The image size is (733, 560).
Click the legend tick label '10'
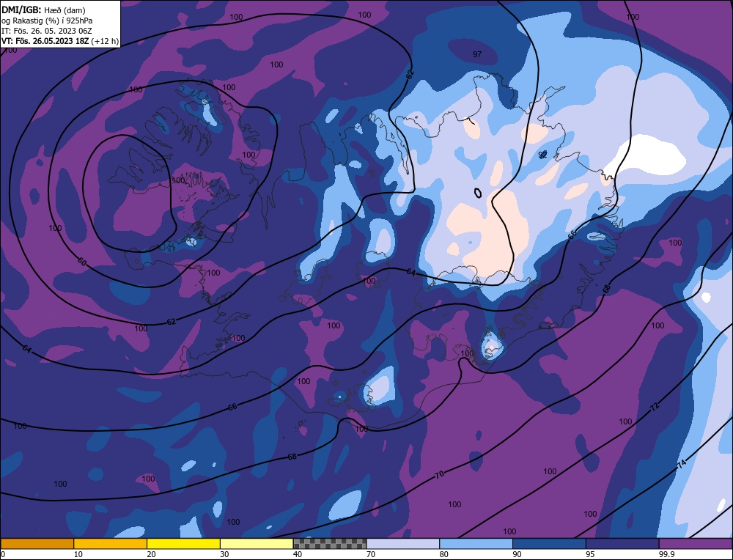coord(78,554)
